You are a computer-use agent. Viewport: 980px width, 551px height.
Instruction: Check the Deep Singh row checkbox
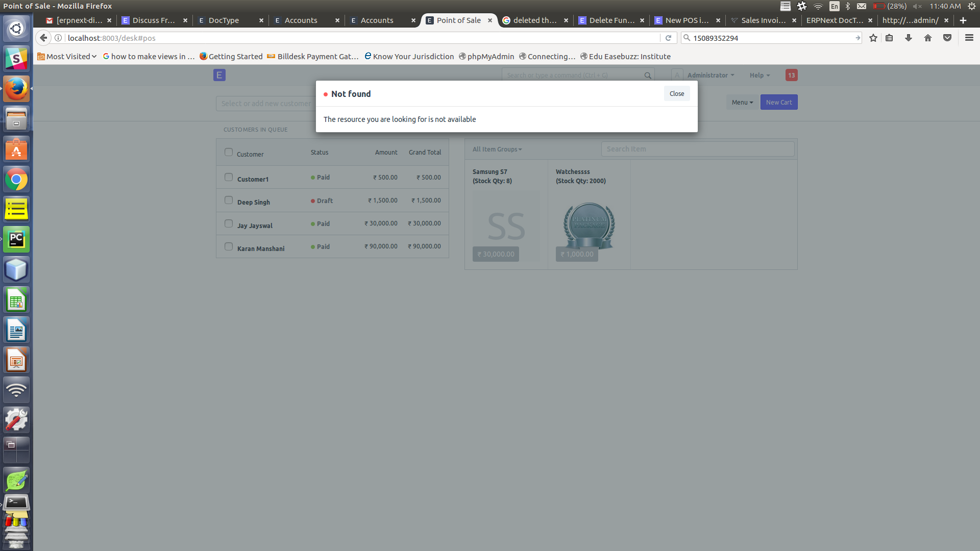pyautogui.click(x=229, y=200)
